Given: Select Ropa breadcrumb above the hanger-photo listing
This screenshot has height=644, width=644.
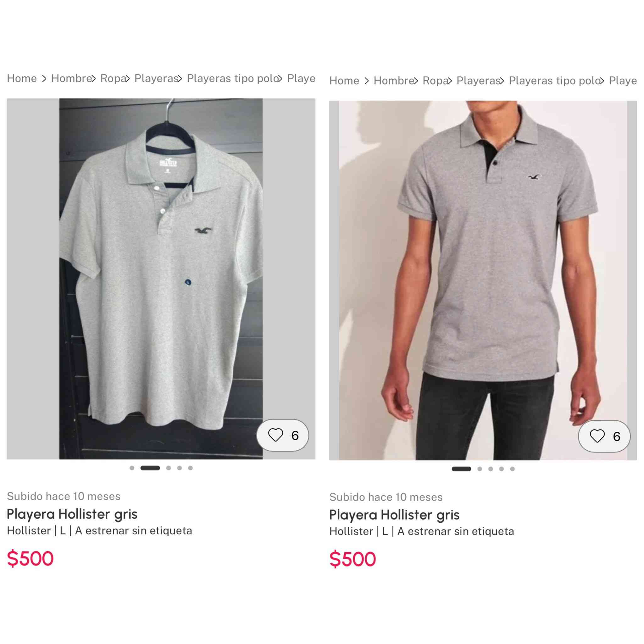Looking at the screenshot, I should coord(113,78).
